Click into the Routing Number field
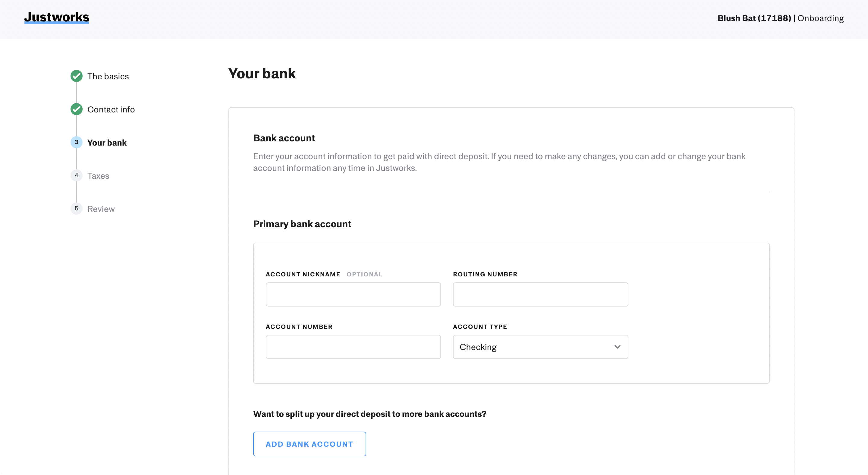Screen dimensions: 868x475 pos(540,294)
